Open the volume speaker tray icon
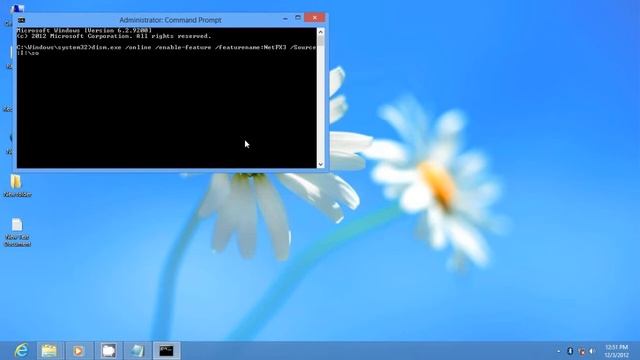This screenshot has height=360, width=640. (x=592, y=351)
